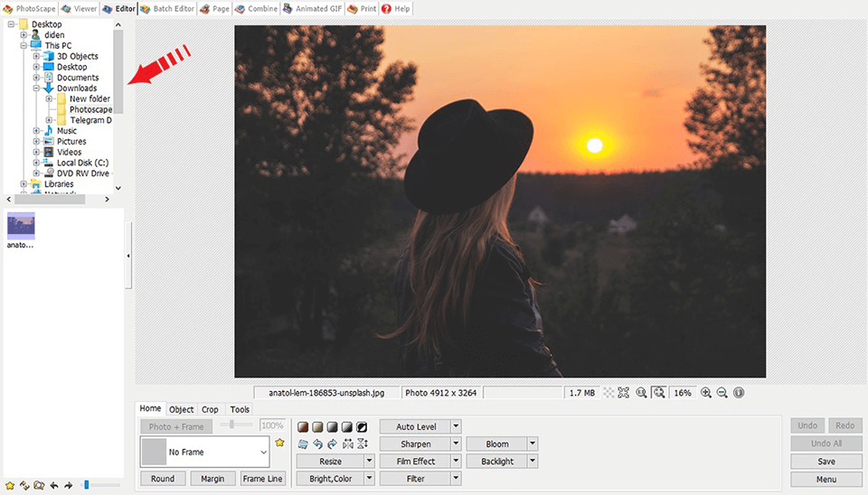The height and width of the screenshot is (495, 868).
Task: Zoom in with the plus magnifier
Action: 706,393
